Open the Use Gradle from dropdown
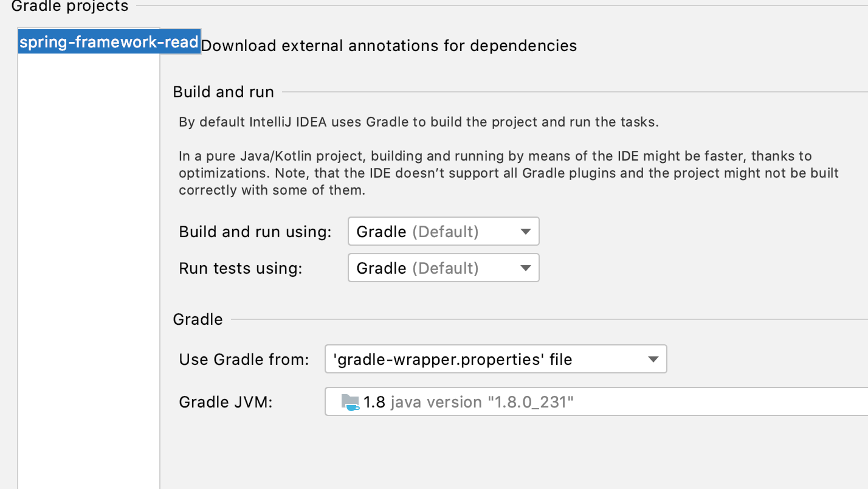The width and height of the screenshot is (868, 489). [495, 359]
